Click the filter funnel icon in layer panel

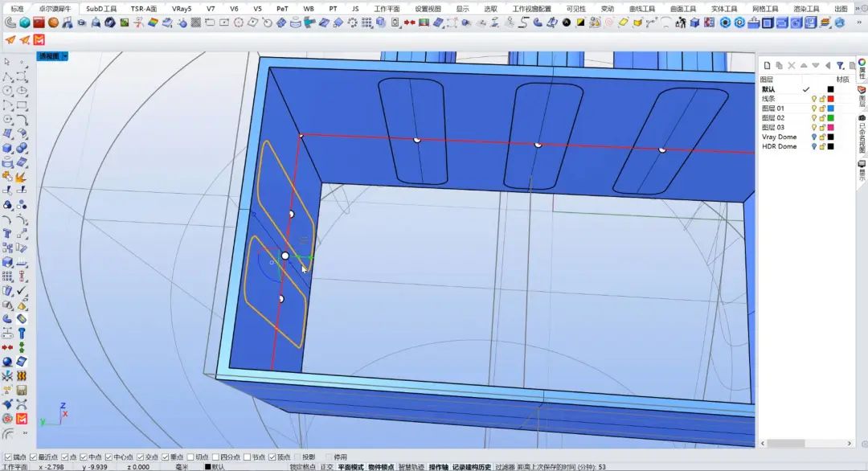840,65
